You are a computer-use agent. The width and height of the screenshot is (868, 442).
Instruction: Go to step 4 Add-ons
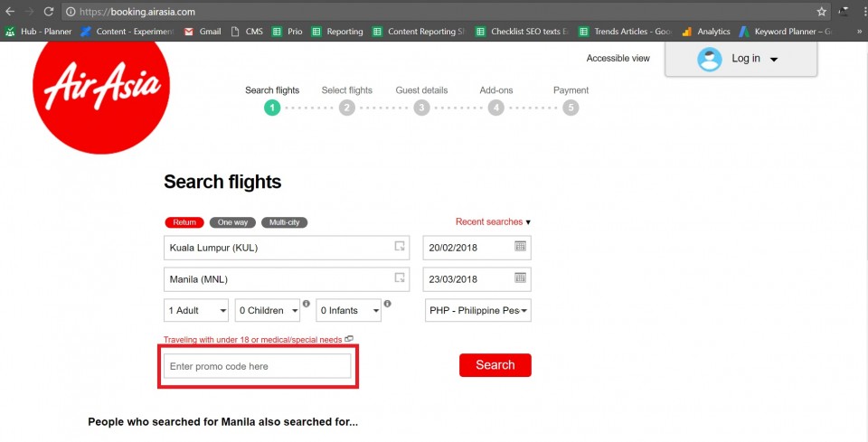click(x=496, y=108)
